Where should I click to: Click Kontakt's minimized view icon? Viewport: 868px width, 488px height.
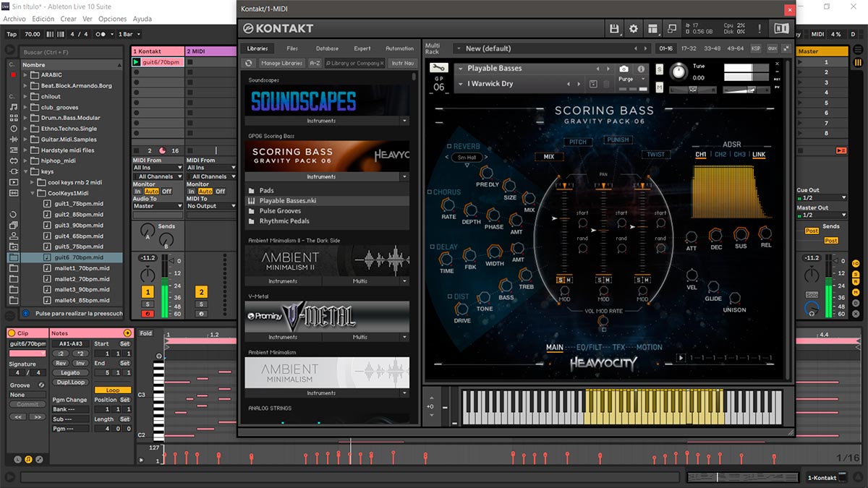pyautogui.click(x=673, y=28)
